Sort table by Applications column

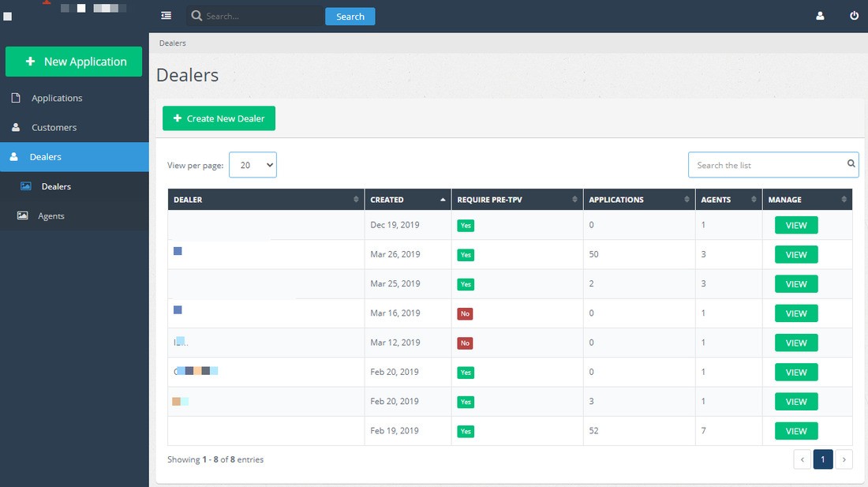coord(638,200)
